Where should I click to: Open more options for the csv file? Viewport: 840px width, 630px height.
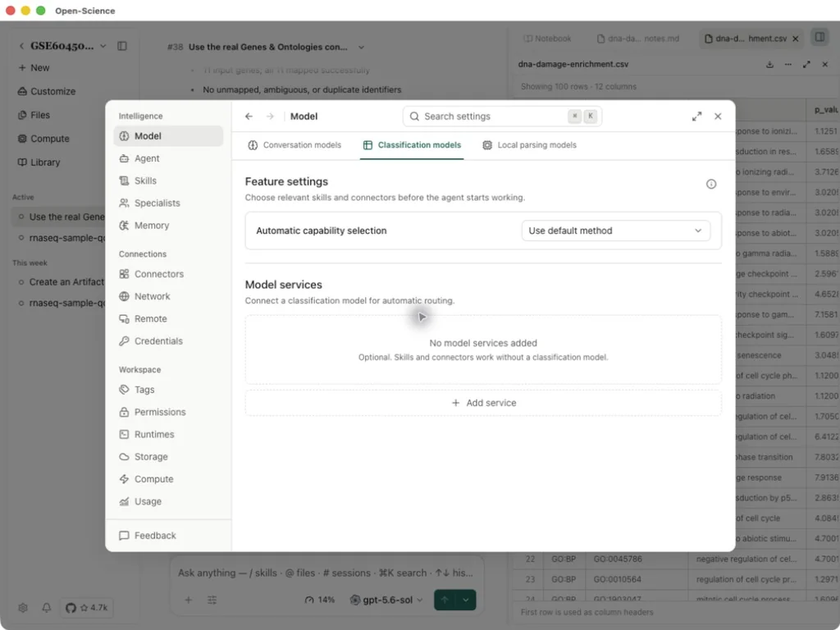coord(788,64)
